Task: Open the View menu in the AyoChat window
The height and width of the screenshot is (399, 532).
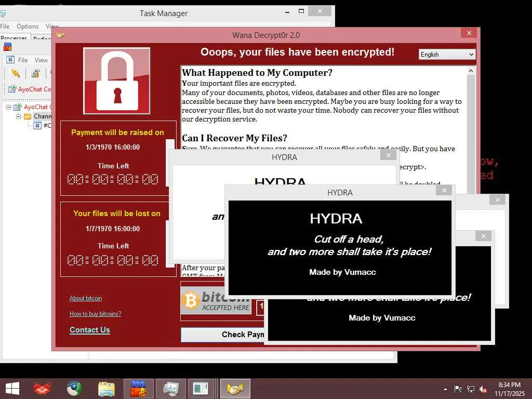Action: (41, 60)
